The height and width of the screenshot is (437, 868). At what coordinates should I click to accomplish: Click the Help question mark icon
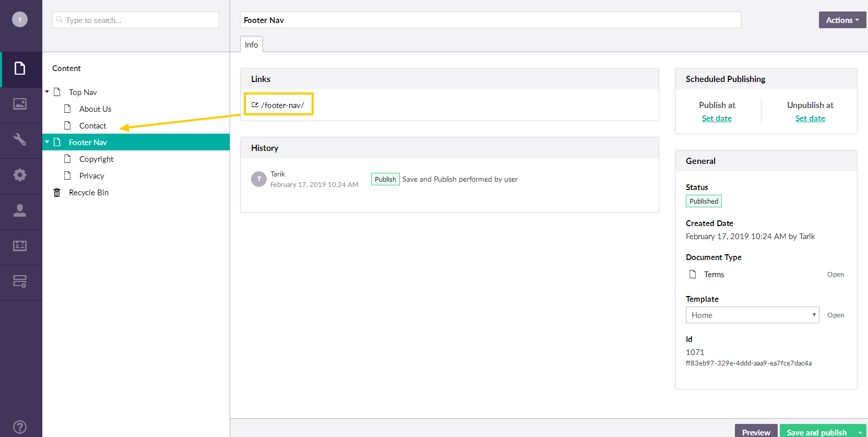[20, 427]
